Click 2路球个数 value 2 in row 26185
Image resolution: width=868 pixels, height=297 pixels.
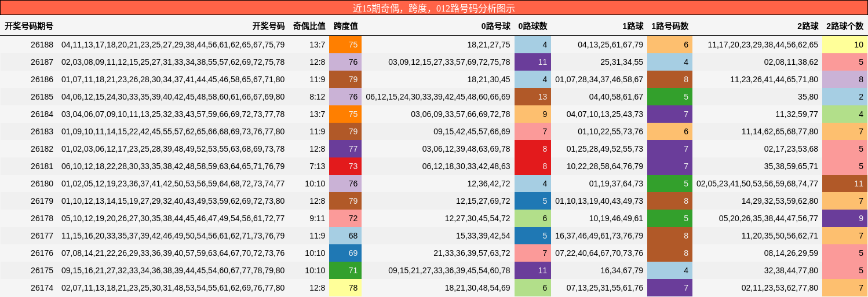pos(845,97)
